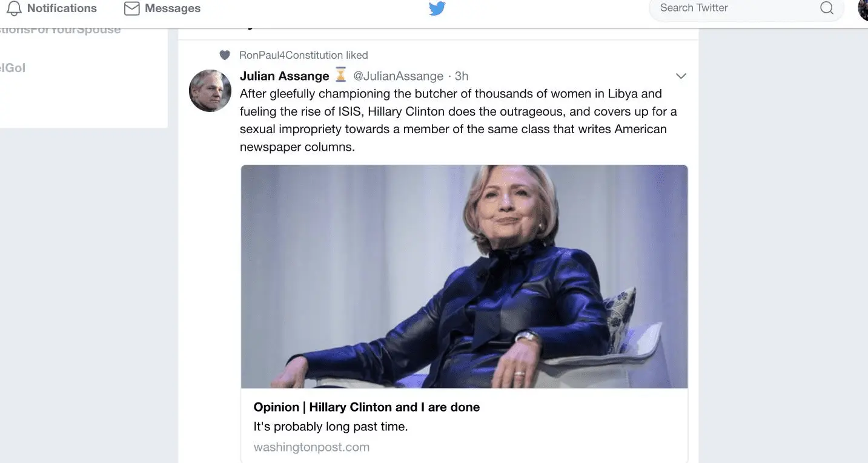Click the Twitter bird logo
Viewport: 868px width, 463px height.
click(437, 8)
